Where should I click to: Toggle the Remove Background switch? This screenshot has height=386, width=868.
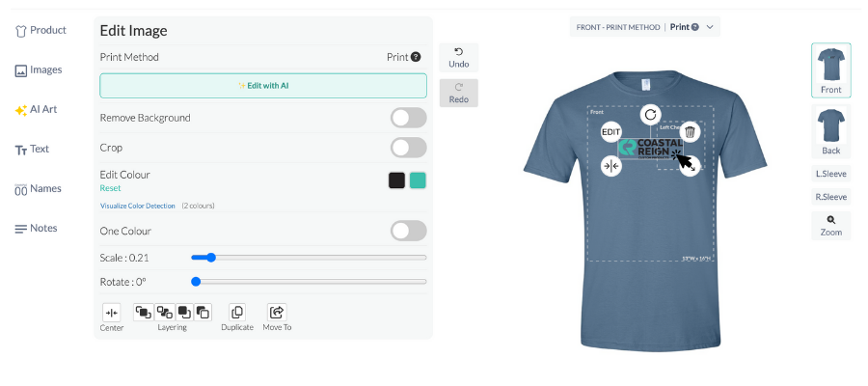408,118
